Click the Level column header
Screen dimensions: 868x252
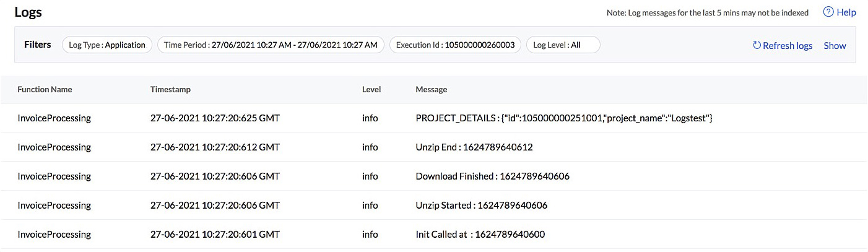371,89
